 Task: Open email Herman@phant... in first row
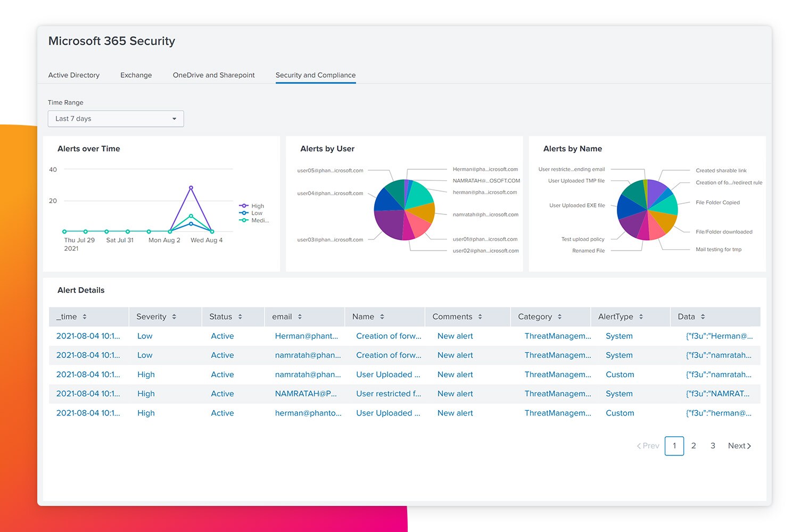pyautogui.click(x=307, y=336)
